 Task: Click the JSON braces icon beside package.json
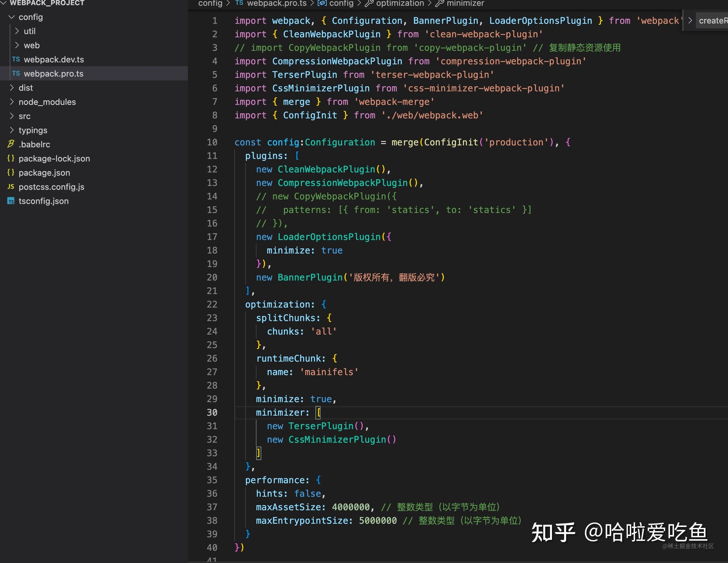pos(10,172)
